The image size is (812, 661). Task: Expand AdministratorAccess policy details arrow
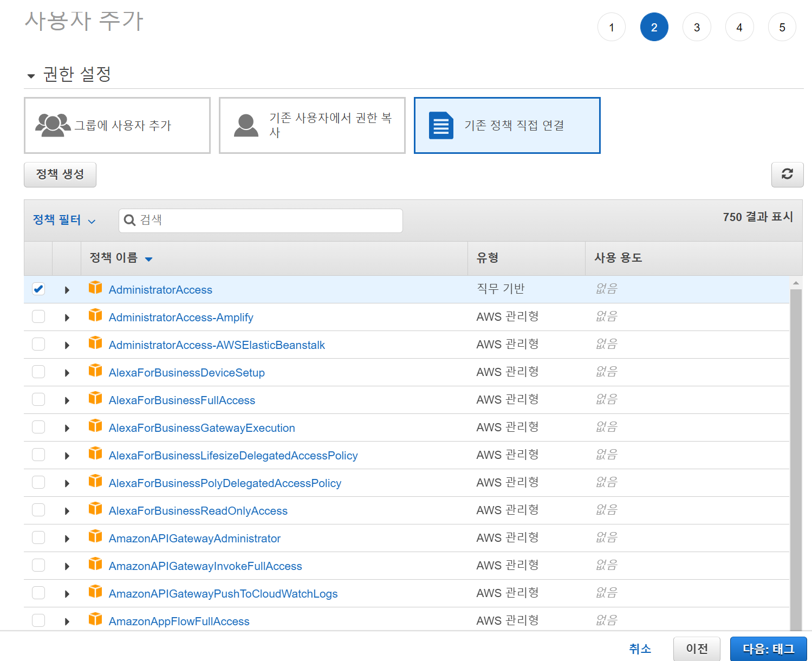tap(67, 290)
